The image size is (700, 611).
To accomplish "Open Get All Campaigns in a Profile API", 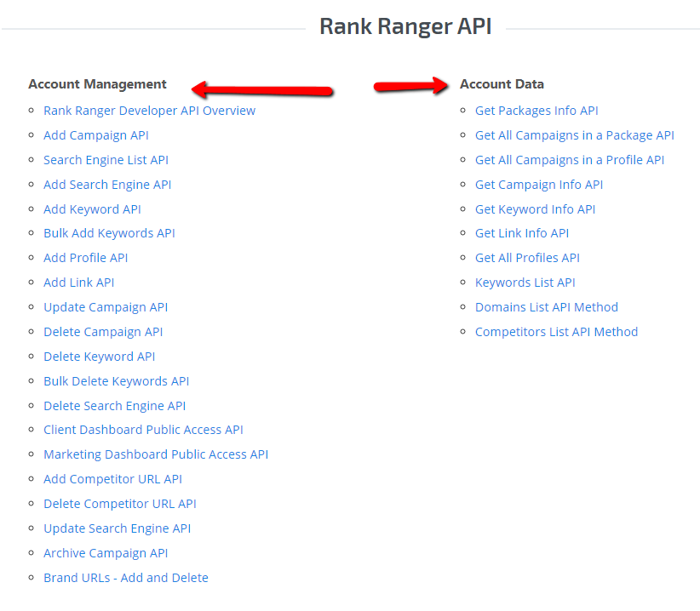I will [570, 160].
